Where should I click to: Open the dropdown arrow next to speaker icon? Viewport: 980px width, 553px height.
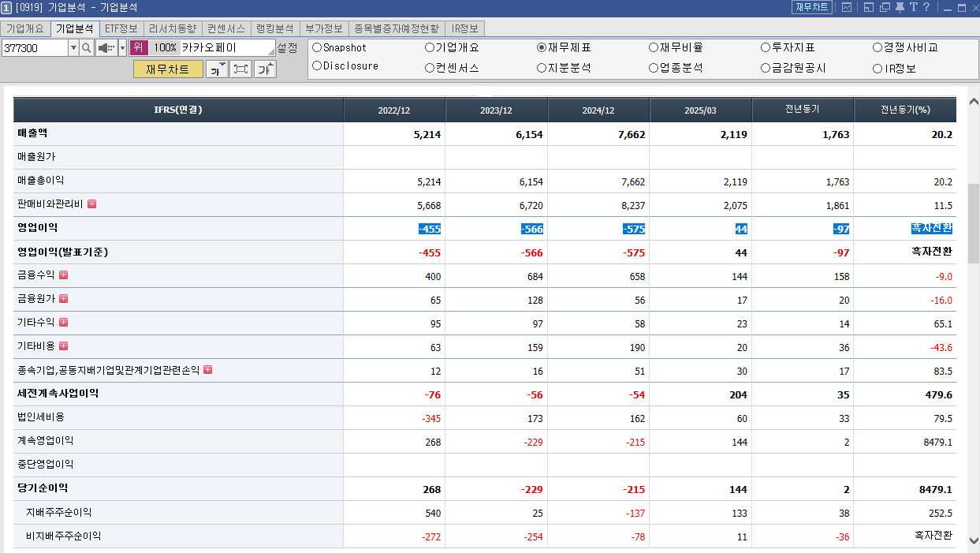122,48
